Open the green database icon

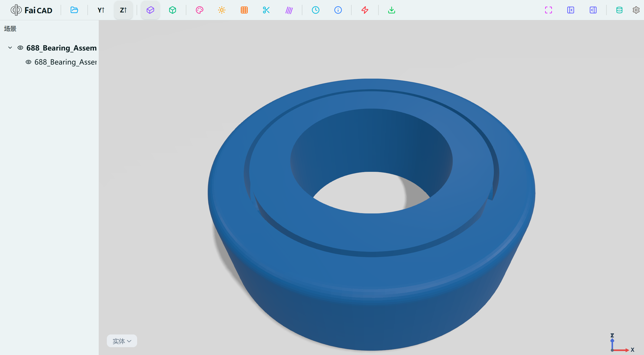pyautogui.click(x=619, y=10)
